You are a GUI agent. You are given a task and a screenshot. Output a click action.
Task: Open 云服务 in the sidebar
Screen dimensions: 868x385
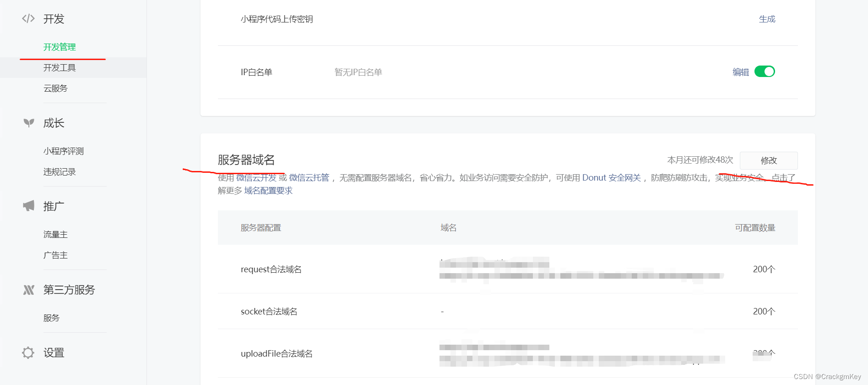click(x=55, y=88)
